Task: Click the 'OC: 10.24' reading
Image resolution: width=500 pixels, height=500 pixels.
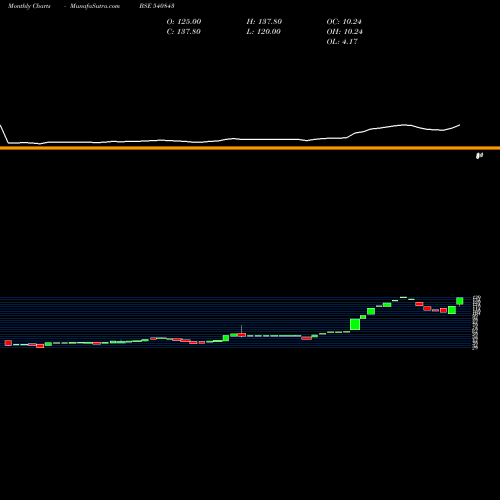Action: (x=344, y=22)
